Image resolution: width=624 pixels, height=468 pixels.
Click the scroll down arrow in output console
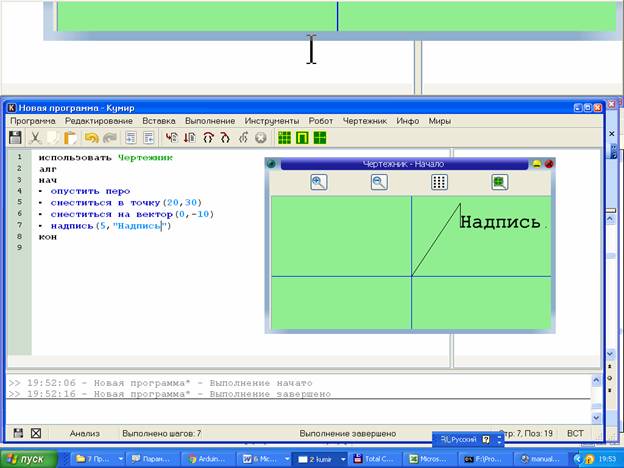click(x=596, y=417)
